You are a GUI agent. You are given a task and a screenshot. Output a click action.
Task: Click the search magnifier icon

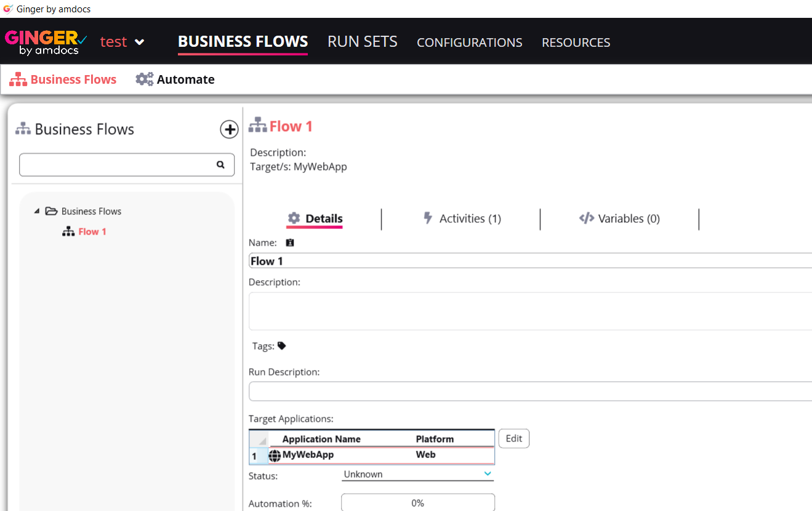tap(220, 165)
